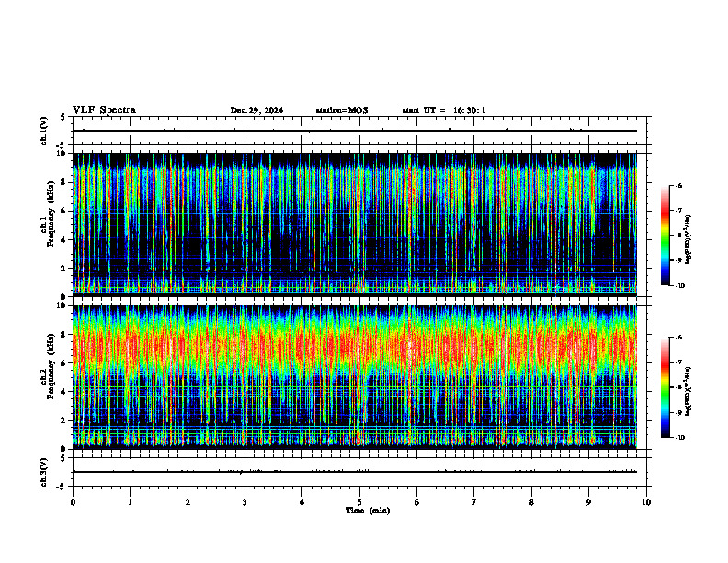The image size is (728, 563).
Task: Click time axis tick label "3"
Action: pos(245,502)
